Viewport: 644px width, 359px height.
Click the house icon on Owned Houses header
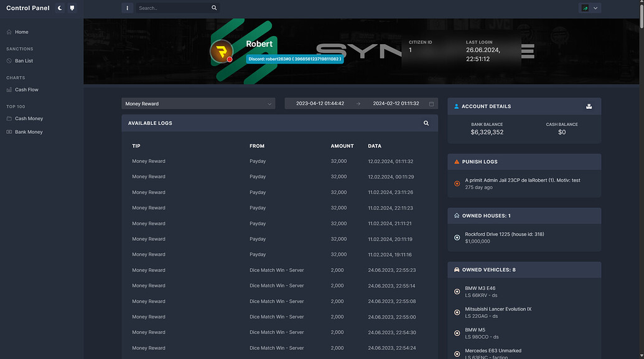457,215
